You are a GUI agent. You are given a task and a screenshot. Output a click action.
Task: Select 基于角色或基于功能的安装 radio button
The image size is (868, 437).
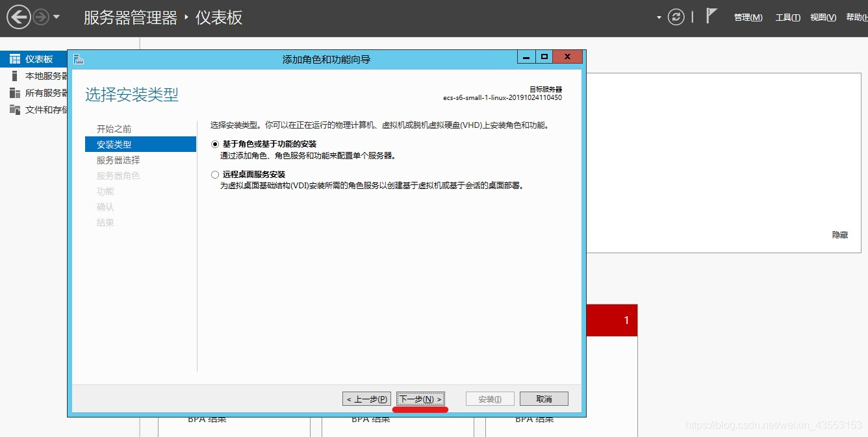(215, 144)
